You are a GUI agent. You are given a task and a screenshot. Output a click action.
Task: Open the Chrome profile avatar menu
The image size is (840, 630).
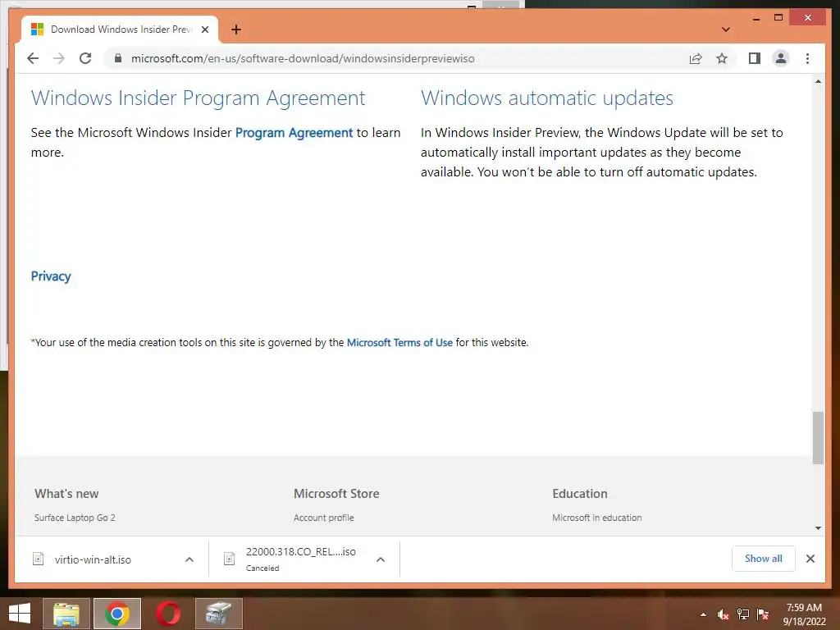coord(781,58)
